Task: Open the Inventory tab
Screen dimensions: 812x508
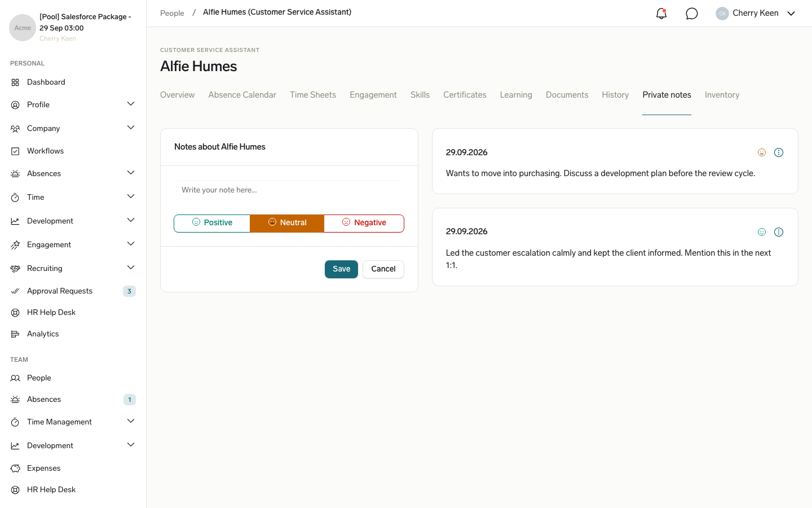Action: [x=722, y=95]
